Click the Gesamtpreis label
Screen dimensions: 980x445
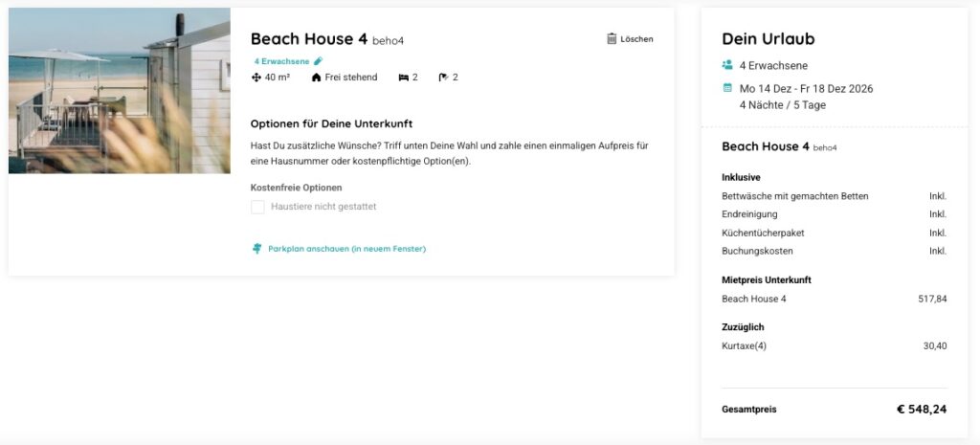click(749, 410)
